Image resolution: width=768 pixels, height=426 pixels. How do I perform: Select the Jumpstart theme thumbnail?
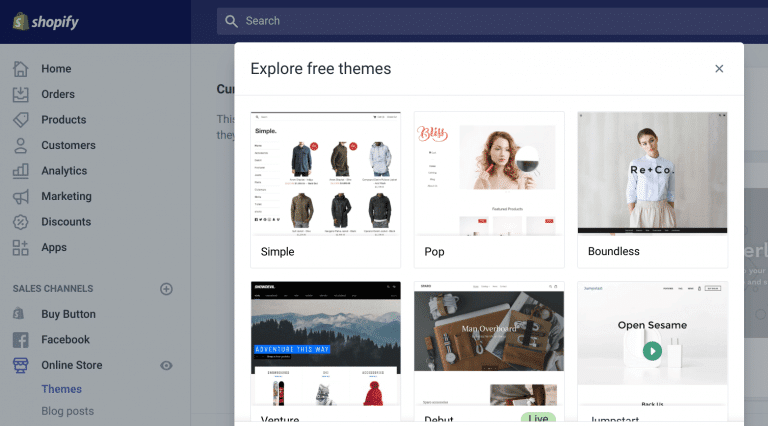(652, 343)
